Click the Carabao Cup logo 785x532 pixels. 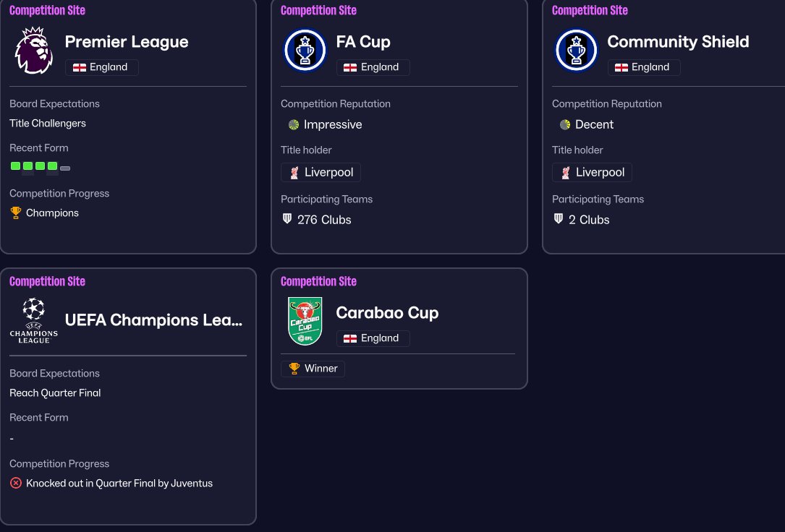[305, 321]
